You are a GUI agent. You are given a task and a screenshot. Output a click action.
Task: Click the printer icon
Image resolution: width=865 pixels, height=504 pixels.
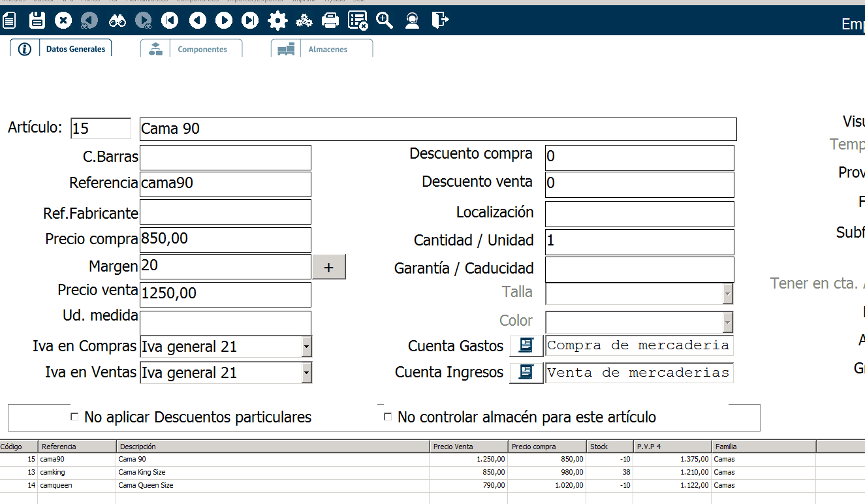[x=330, y=21]
